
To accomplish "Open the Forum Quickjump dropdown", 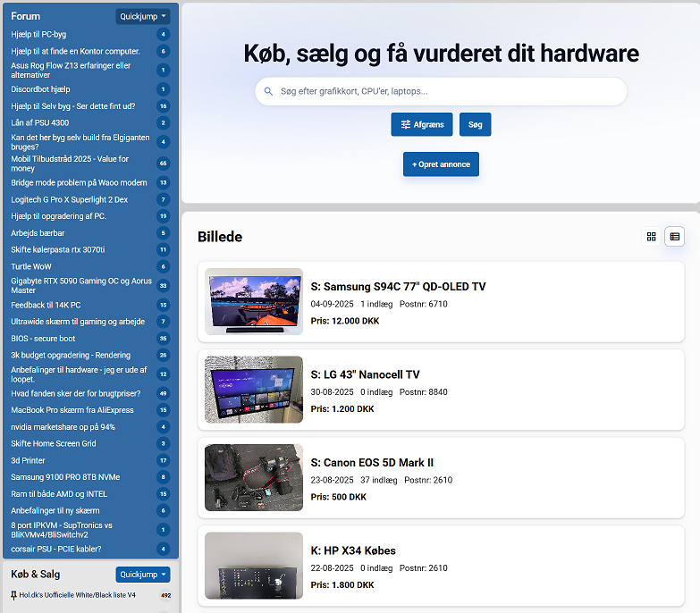I will [143, 16].
